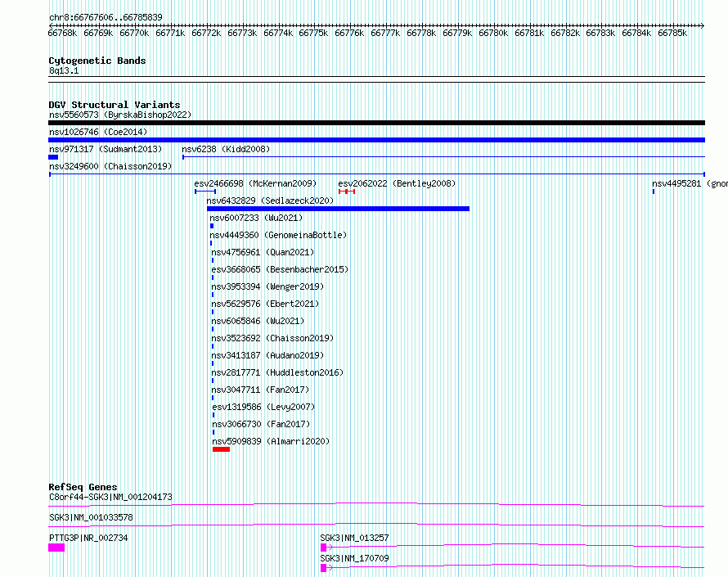Click nsv4449360 (GenomeinaBottle) label
The height and width of the screenshot is (577, 728).
coord(279,235)
